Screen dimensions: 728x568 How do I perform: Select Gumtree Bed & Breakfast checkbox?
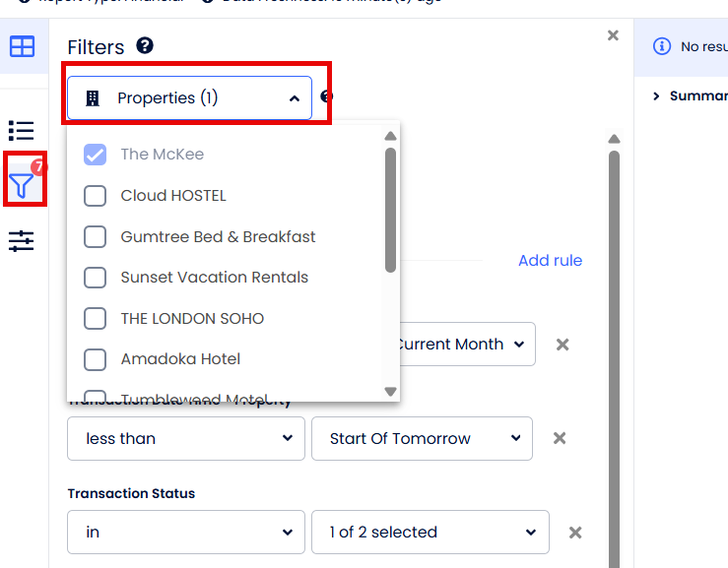coord(96,237)
